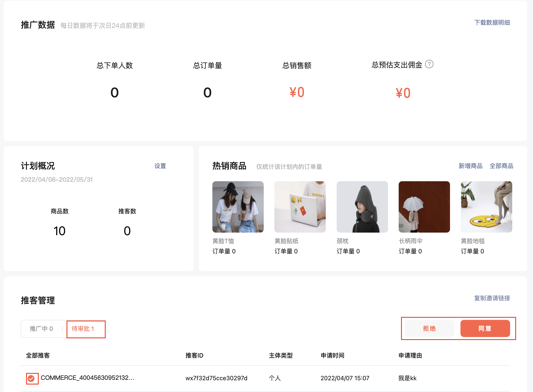The height and width of the screenshot is (392, 533).
Task: Click the 全部推客 column header
Action: (x=38, y=355)
